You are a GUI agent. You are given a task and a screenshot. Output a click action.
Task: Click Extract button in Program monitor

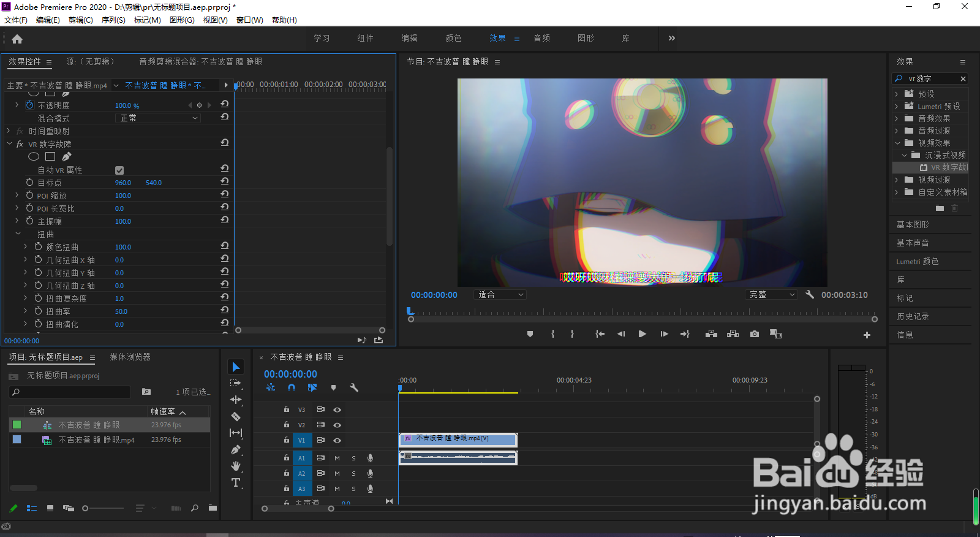pos(733,334)
